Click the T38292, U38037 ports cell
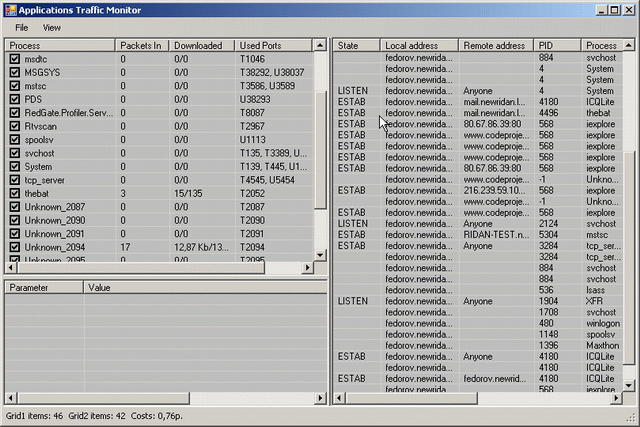640x427 pixels. pyautogui.click(x=272, y=73)
